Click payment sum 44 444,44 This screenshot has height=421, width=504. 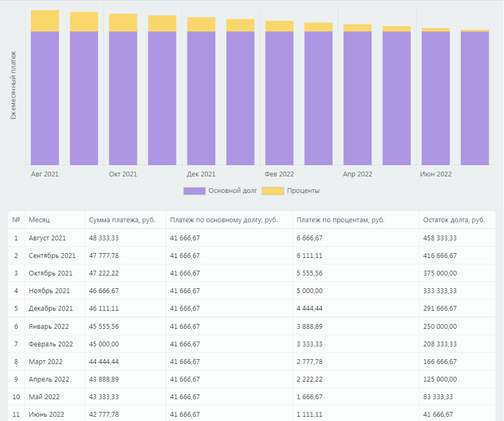pos(104,361)
